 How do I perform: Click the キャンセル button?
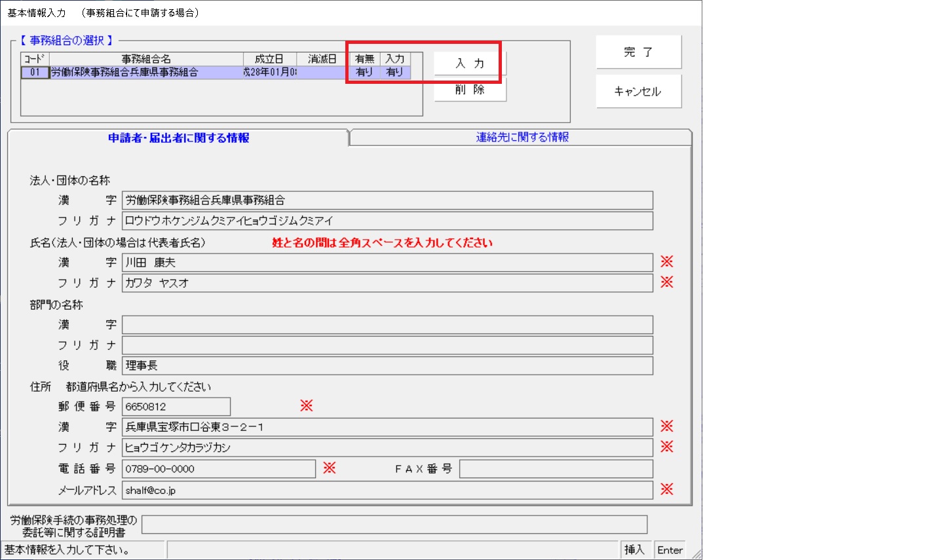(638, 92)
